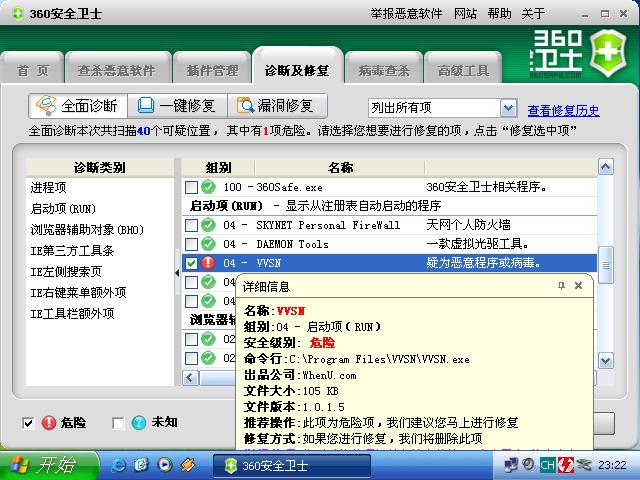Uncheck the VVSN item checkbox
640x480 pixels.
191,263
